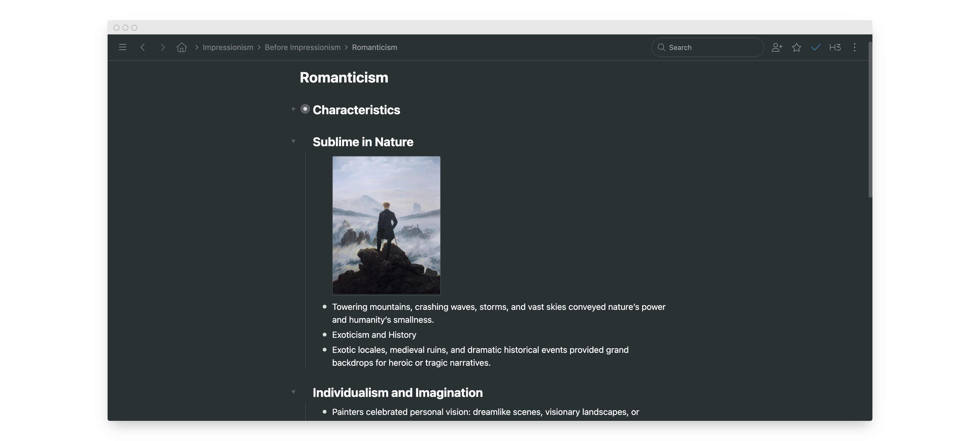Click the Romanticism page title
Screen dimensions: 980x441
coord(343,78)
